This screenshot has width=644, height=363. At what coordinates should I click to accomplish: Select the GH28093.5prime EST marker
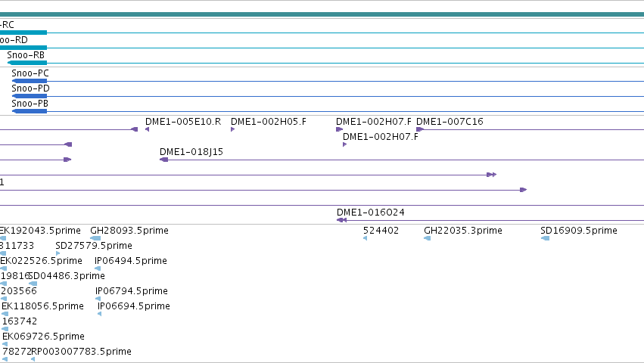[x=95, y=238]
